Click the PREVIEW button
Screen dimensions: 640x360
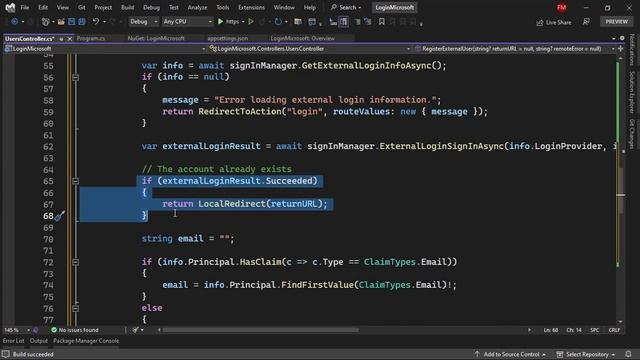click(x=616, y=22)
